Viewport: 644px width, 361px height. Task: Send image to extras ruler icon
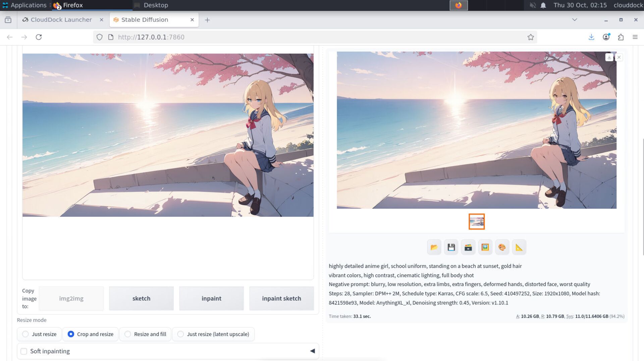(x=519, y=247)
